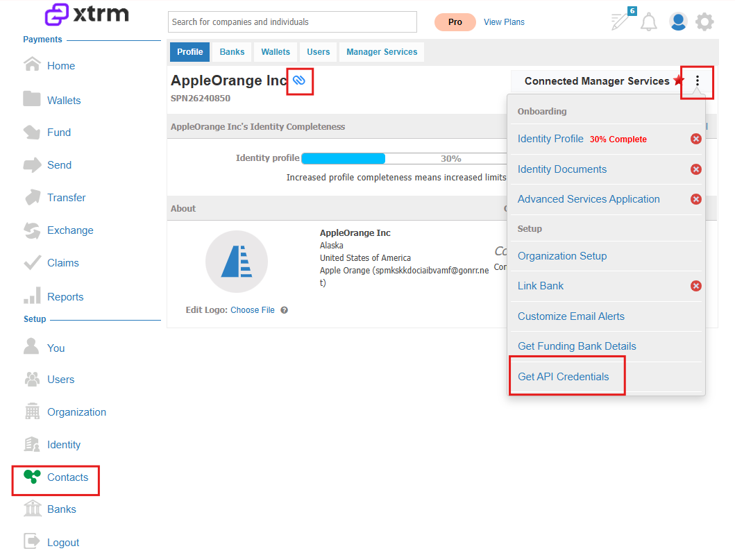Click the Exchange arrows icon

32,230
